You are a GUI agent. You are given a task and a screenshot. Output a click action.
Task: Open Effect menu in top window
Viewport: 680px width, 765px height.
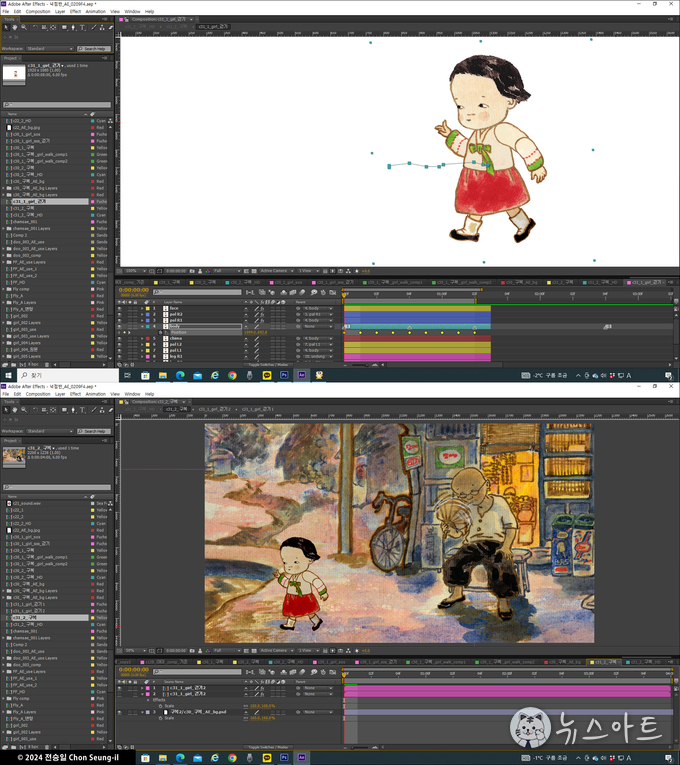point(75,11)
